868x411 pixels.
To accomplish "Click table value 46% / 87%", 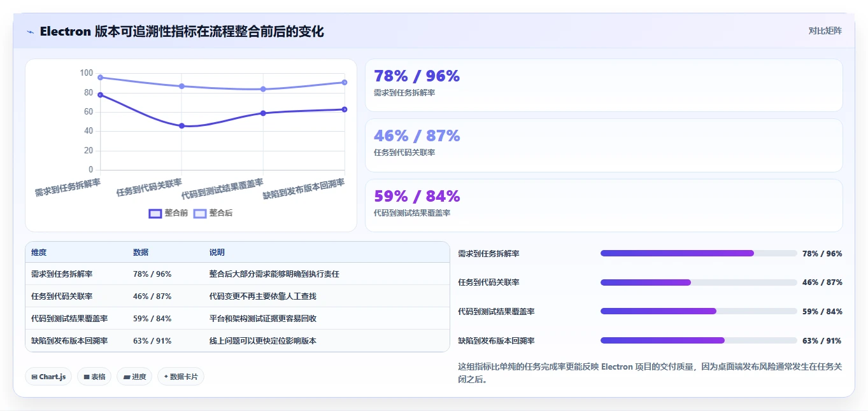I will pos(152,296).
